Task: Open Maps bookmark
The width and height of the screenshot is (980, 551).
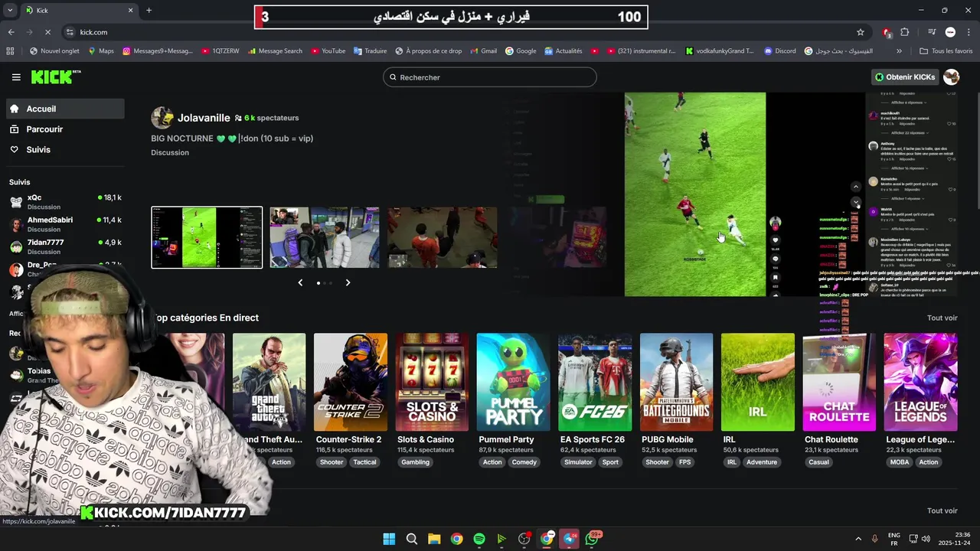Action: click(x=100, y=51)
